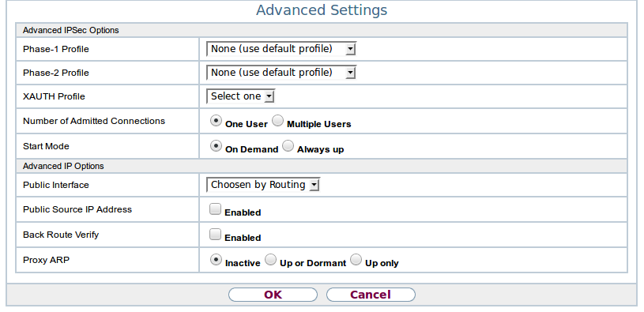The height and width of the screenshot is (312, 644).
Task: Click the XAUTH Profile dropdown arrow
Action: (269, 97)
